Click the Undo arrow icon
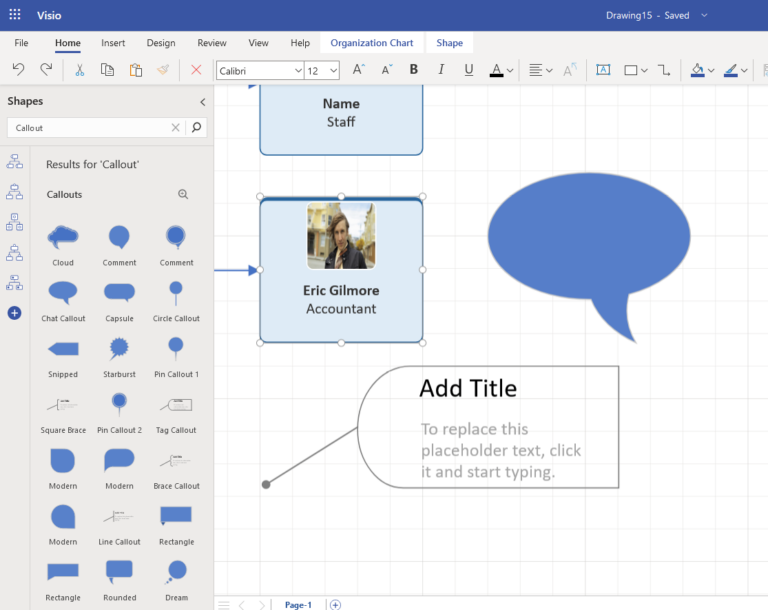 19,70
